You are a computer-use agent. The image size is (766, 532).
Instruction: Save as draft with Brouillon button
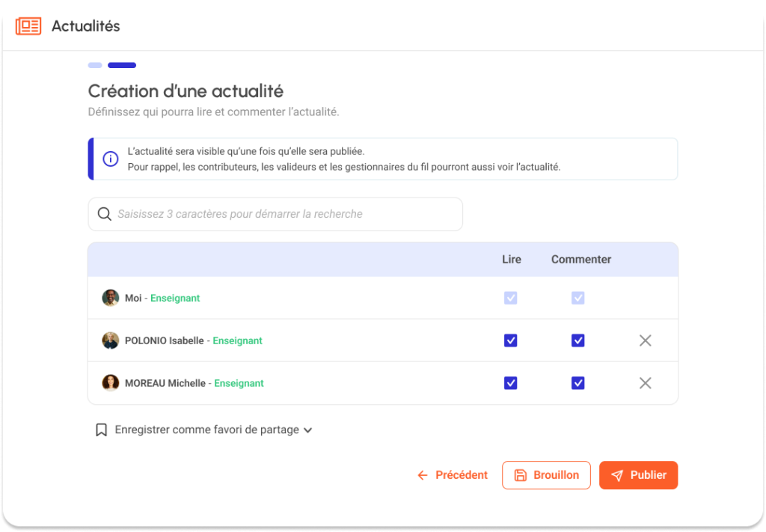tap(546, 475)
